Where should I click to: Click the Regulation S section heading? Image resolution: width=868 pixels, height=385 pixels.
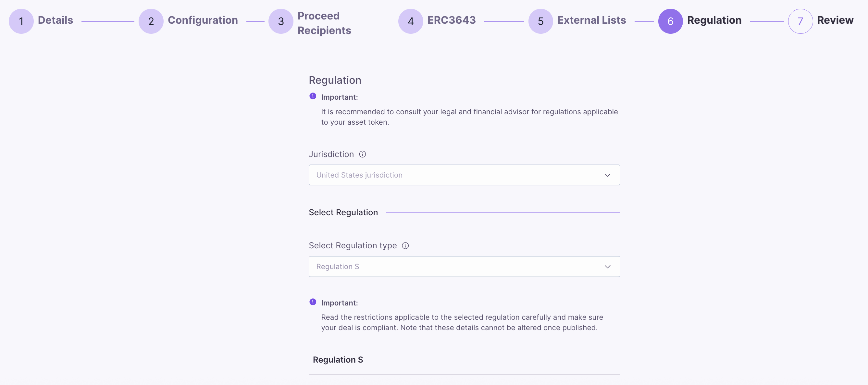click(x=338, y=360)
